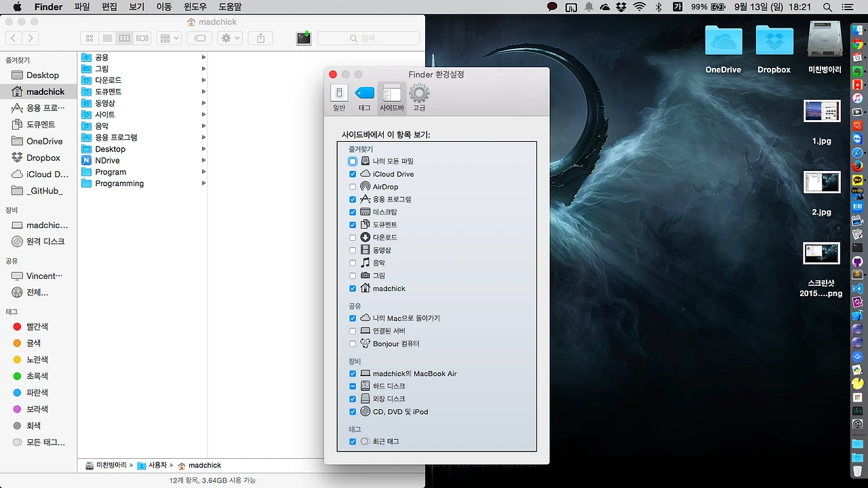Screen dimensions: 868x488
Task: Uncheck iCloud Drive in sidebar preferences
Action: [353, 174]
